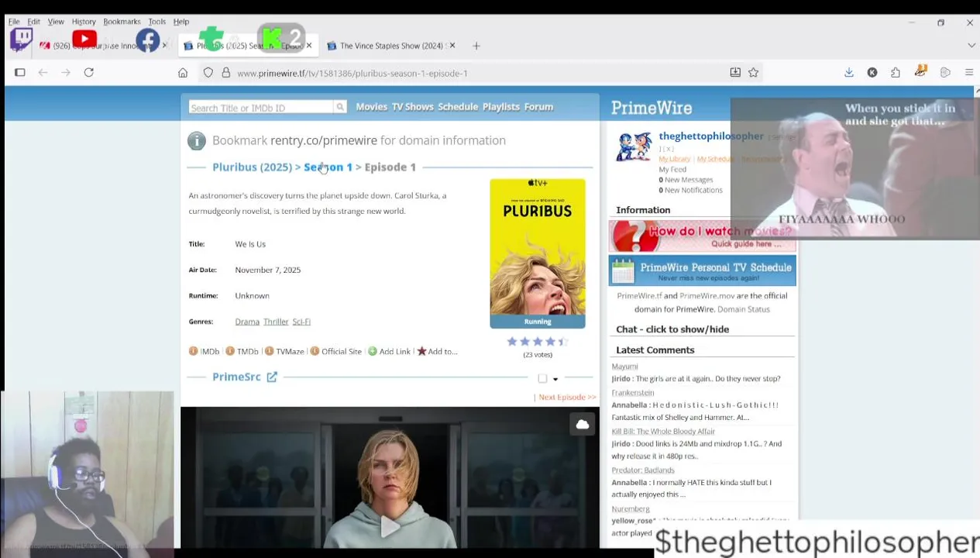The height and width of the screenshot is (558, 980).
Task: Open the TMDb link
Action: tap(242, 351)
